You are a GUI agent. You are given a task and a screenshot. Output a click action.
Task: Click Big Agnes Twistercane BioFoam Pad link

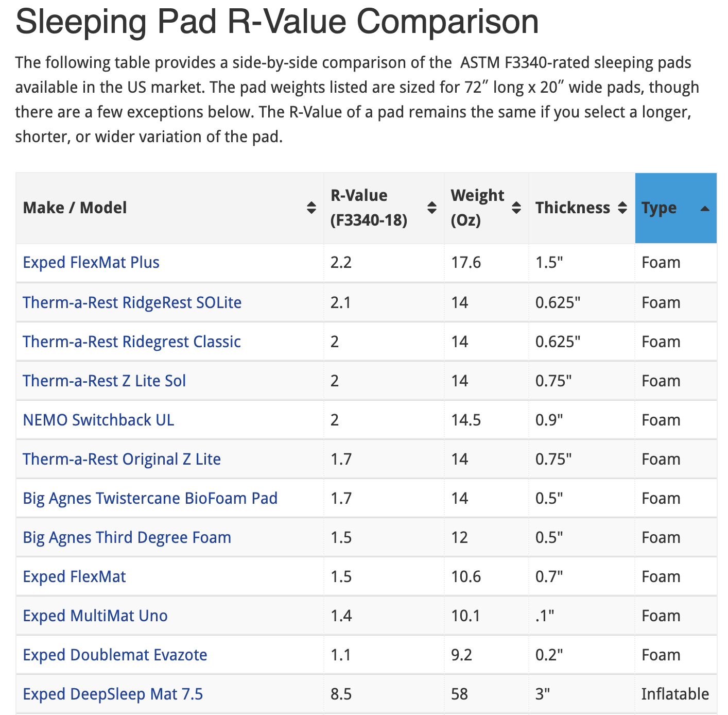[150, 498]
